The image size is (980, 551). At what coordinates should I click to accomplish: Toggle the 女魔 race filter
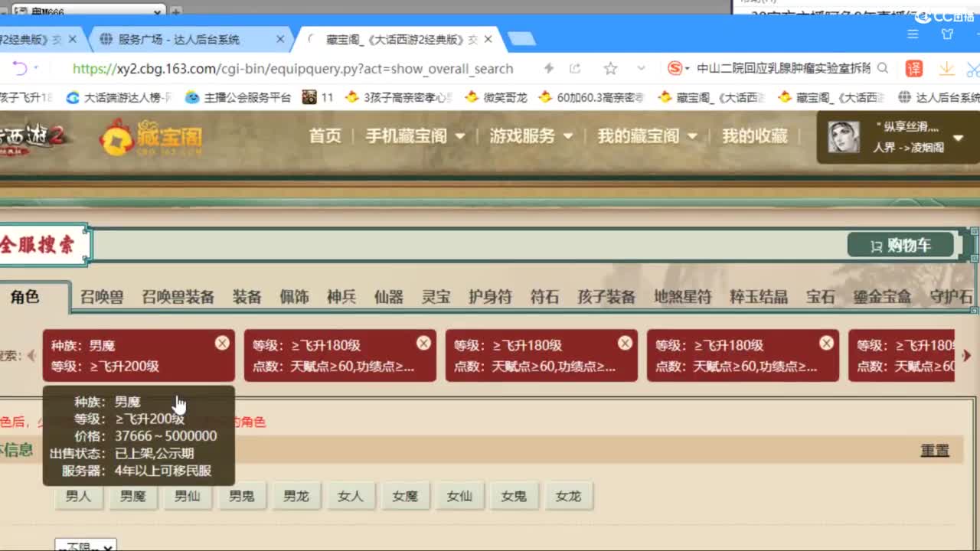(405, 496)
